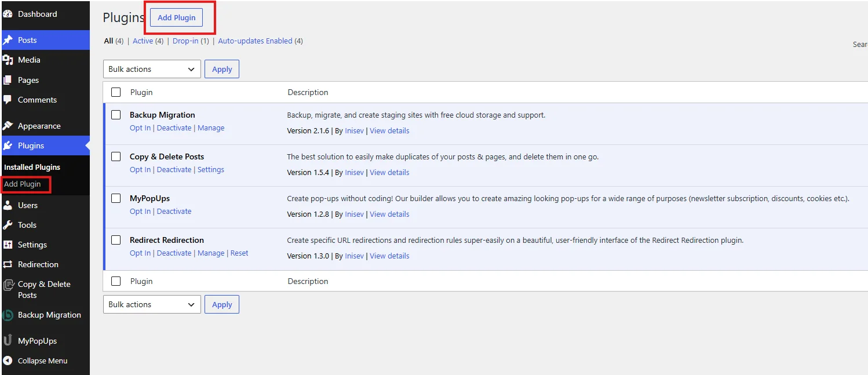Click the Plugin column header at top
The image size is (868, 375).
141,92
